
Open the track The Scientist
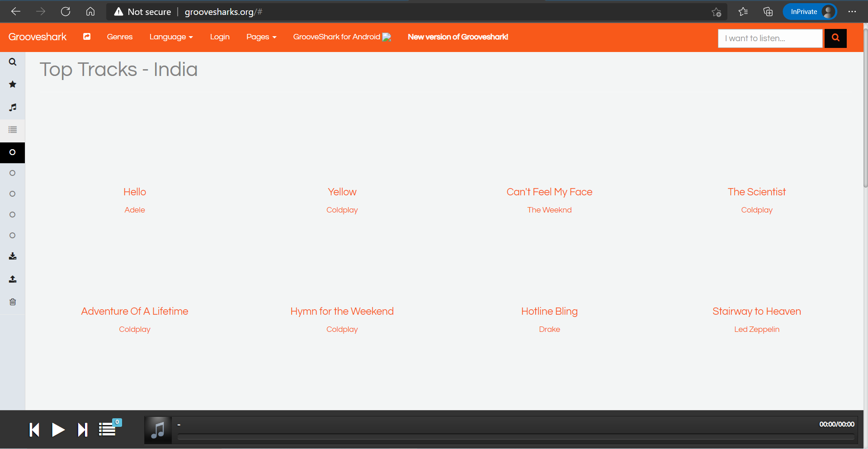tap(757, 192)
